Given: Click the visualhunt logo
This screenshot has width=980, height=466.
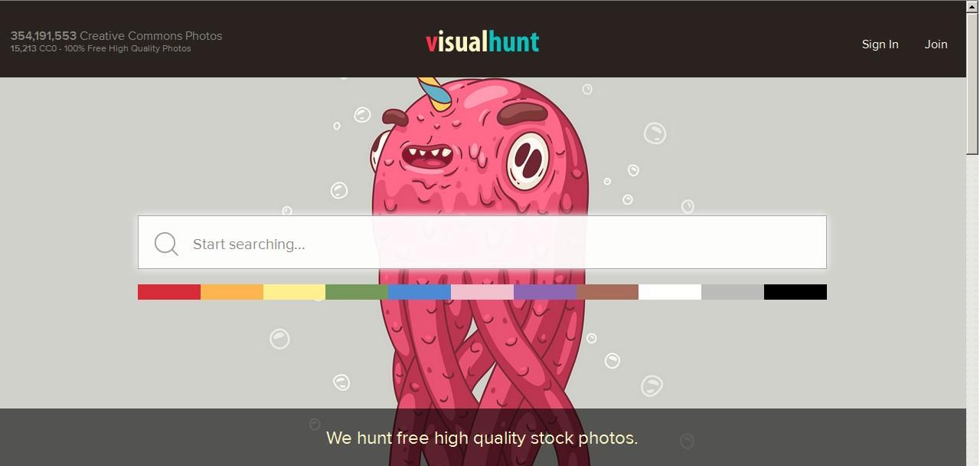Looking at the screenshot, I should (482, 42).
